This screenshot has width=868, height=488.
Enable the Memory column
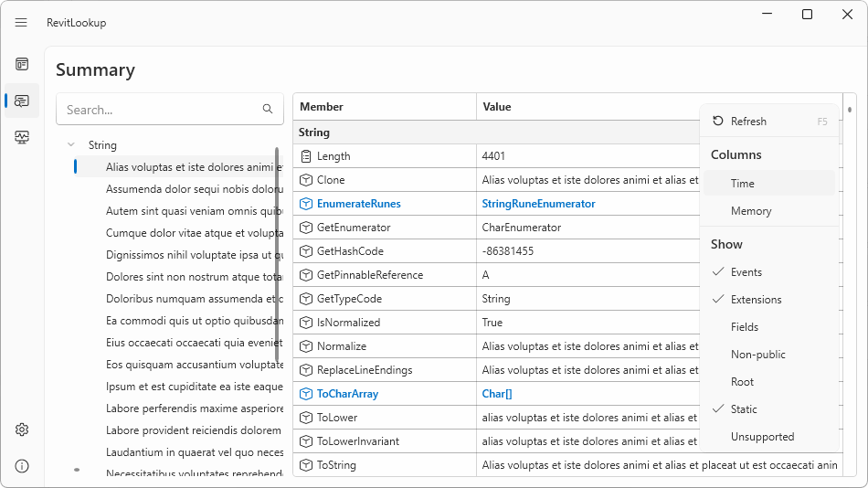751,211
